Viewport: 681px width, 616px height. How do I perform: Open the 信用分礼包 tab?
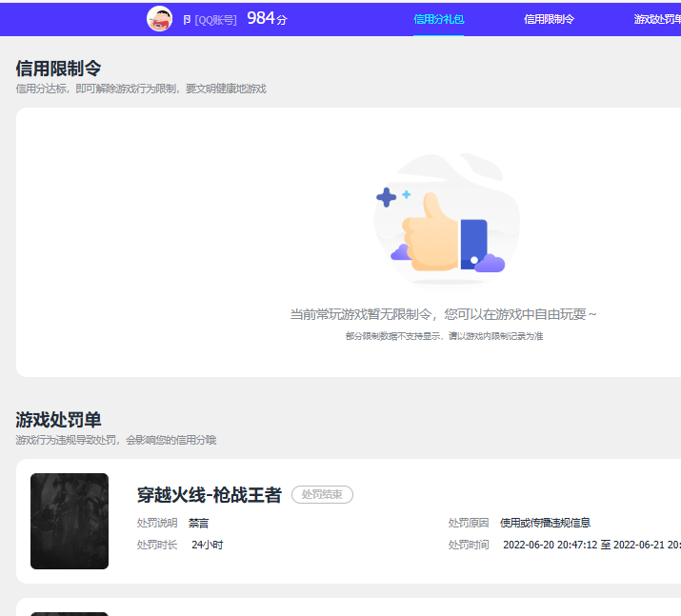(439, 19)
